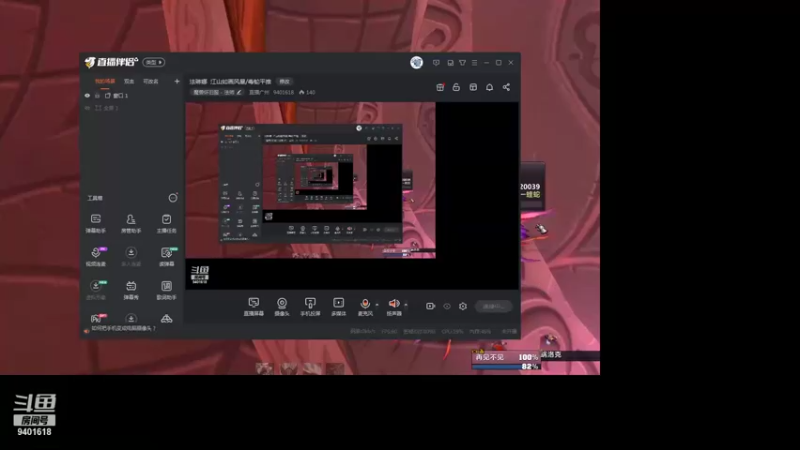Open the user avatar profile

(416, 62)
